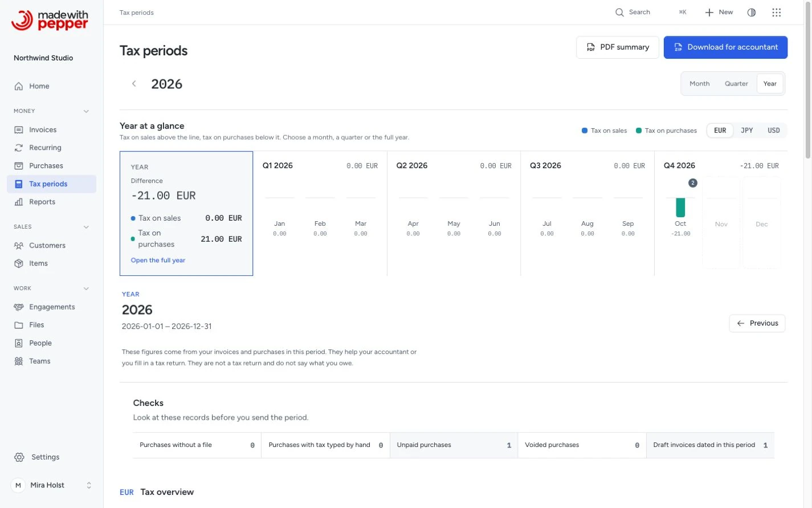Collapse the MONEY section

pos(86,111)
